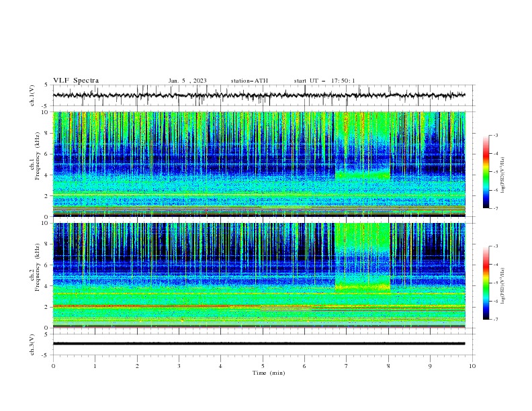Click the "-7" tick on ch.2 color bar

tap(495, 319)
